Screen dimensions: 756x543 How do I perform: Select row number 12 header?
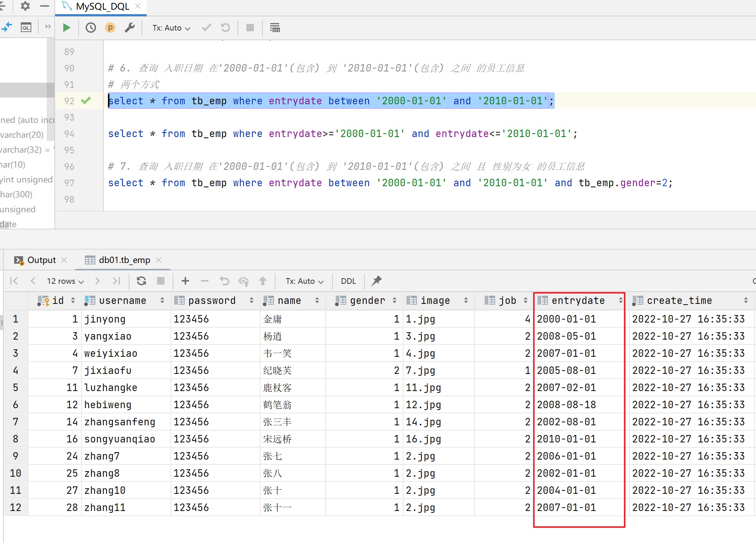[16, 507]
